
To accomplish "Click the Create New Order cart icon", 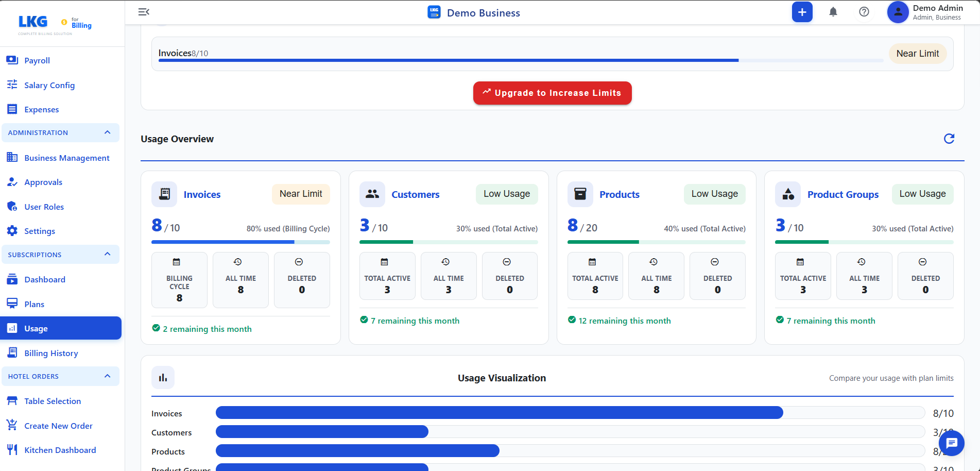I will click(12, 426).
